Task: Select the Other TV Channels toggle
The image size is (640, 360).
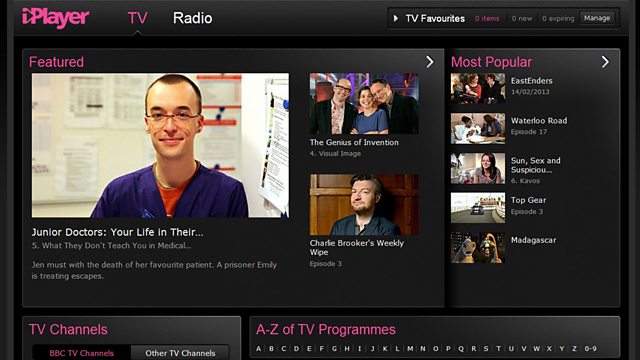Action: [180, 353]
